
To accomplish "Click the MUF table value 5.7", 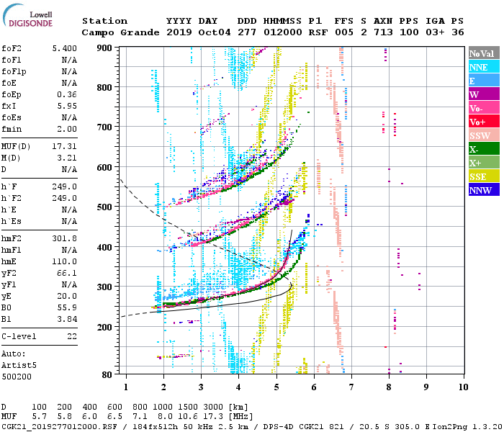I will (x=40, y=417).
